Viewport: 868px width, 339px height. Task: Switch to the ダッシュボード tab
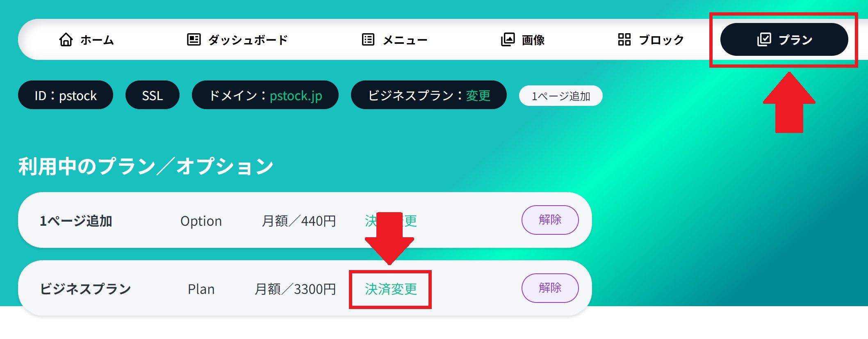tap(237, 40)
